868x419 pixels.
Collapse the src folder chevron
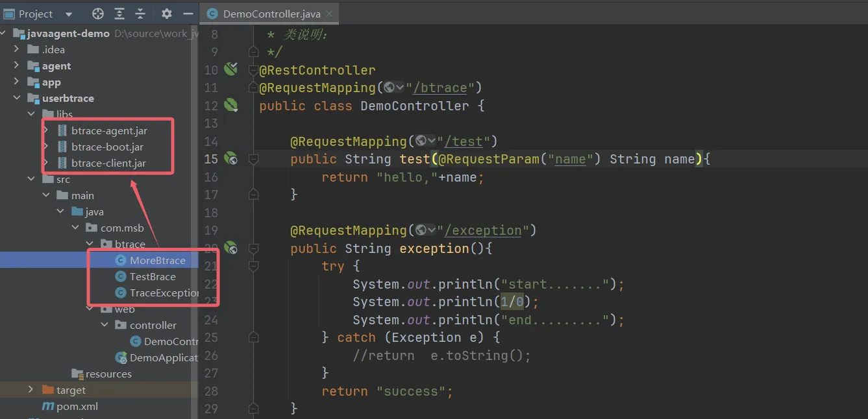pos(31,179)
